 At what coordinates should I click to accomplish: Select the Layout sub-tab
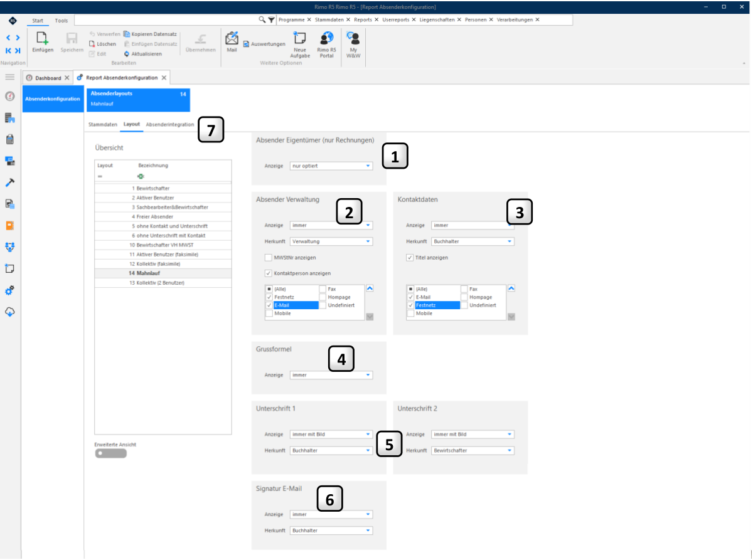[x=132, y=125]
